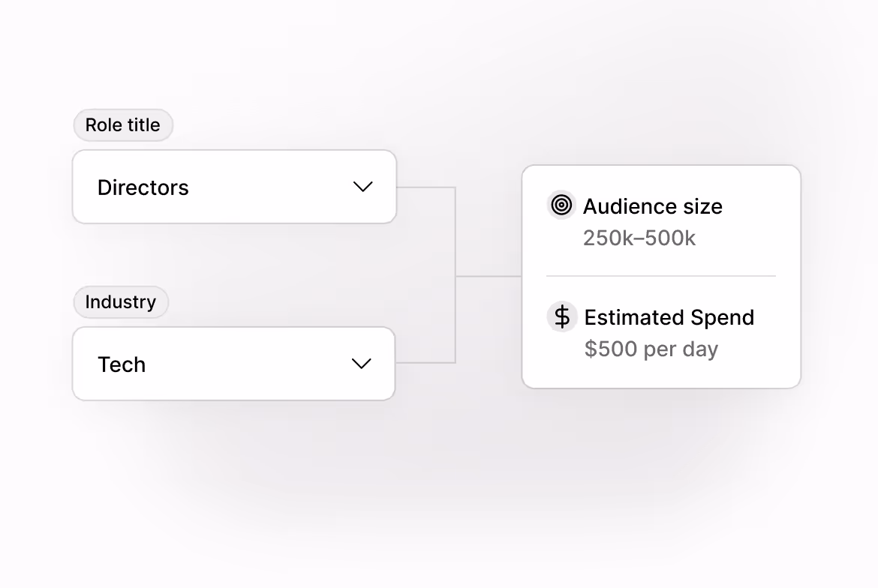Viewport: 878px width, 588px height.
Task: Click the 500k upper audience figure
Action: point(669,238)
